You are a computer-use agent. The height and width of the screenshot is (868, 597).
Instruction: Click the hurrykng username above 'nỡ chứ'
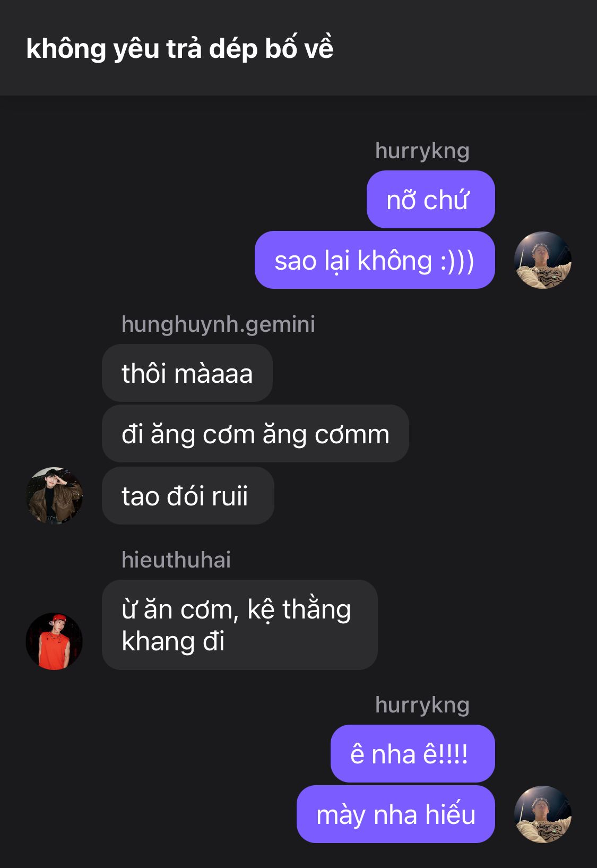click(422, 150)
